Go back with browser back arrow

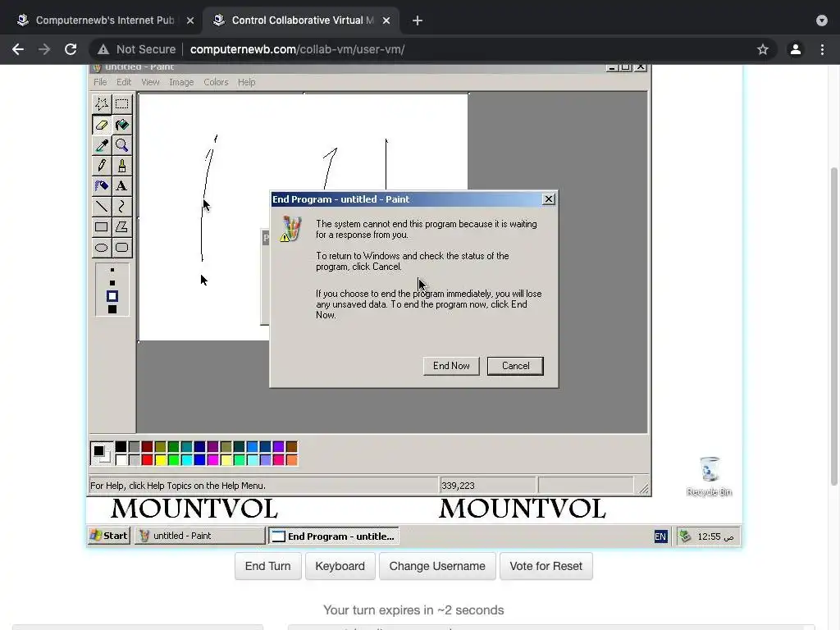pyautogui.click(x=18, y=49)
